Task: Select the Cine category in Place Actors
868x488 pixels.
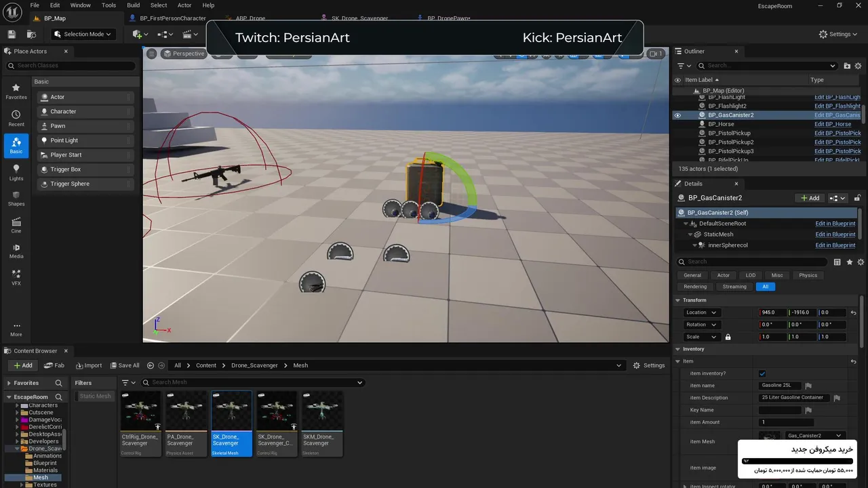Action: click(16, 225)
